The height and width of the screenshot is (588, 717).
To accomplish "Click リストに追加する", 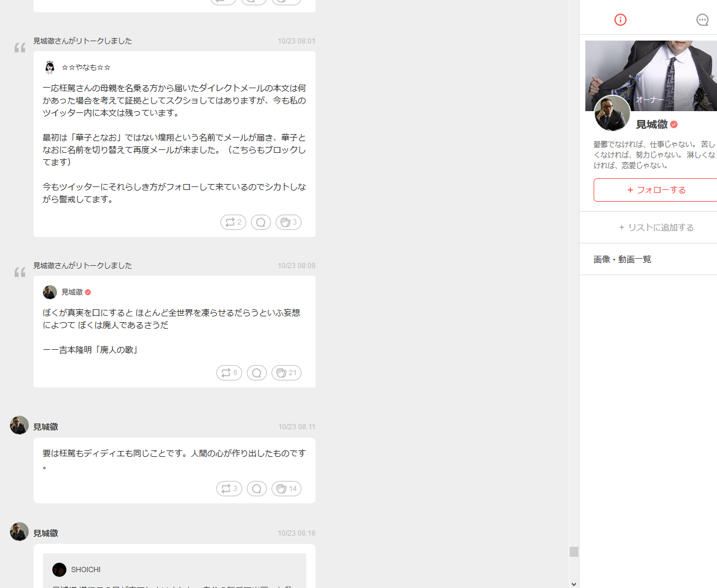I will 656,228.
